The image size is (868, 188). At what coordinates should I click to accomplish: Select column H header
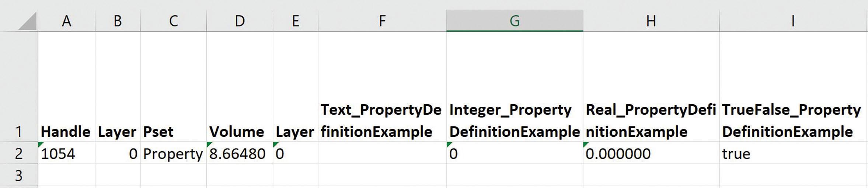pyautogui.click(x=651, y=21)
